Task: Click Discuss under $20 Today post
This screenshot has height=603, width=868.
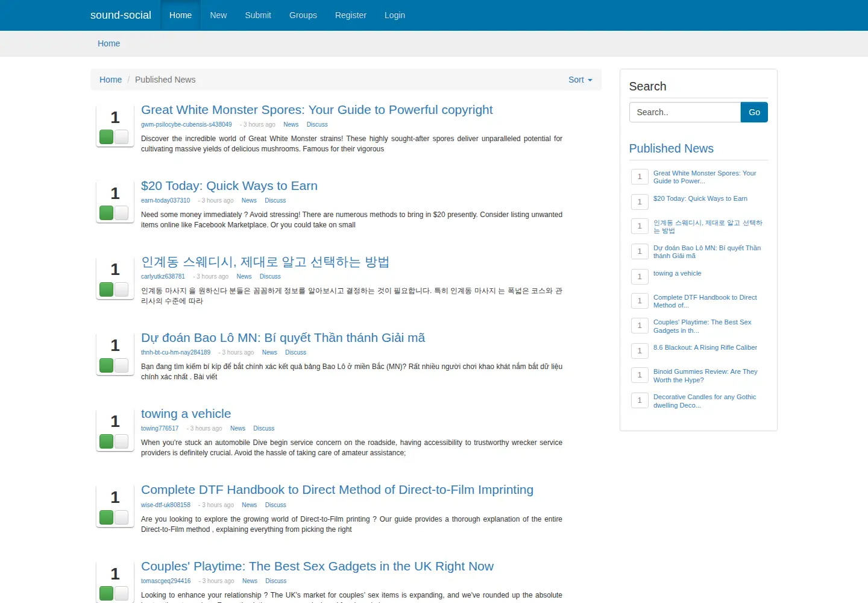Action: coord(275,201)
